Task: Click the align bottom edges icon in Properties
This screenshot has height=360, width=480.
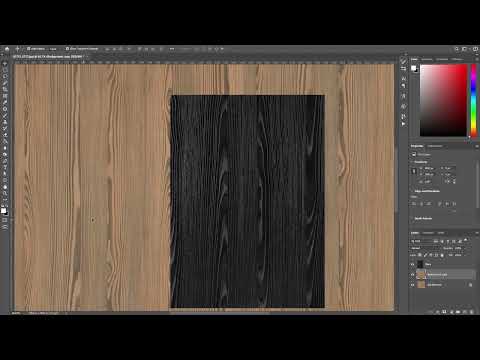Action: 454,204
